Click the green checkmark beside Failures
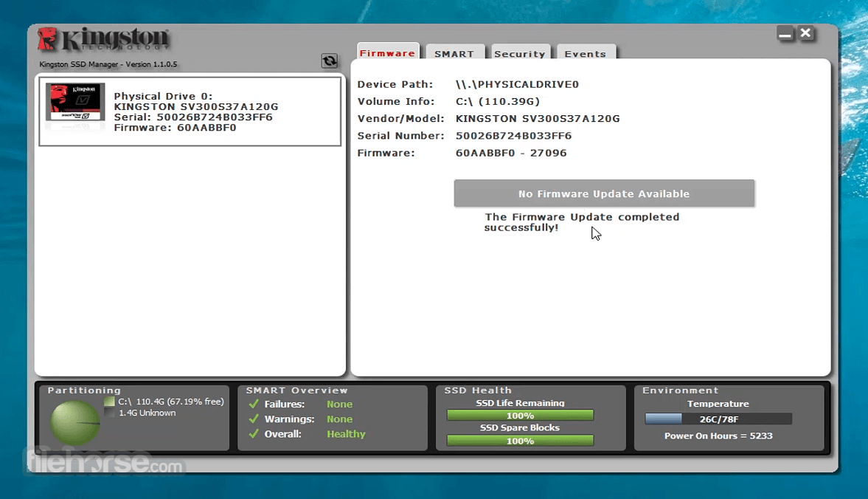868x499 pixels. [x=254, y=404]
